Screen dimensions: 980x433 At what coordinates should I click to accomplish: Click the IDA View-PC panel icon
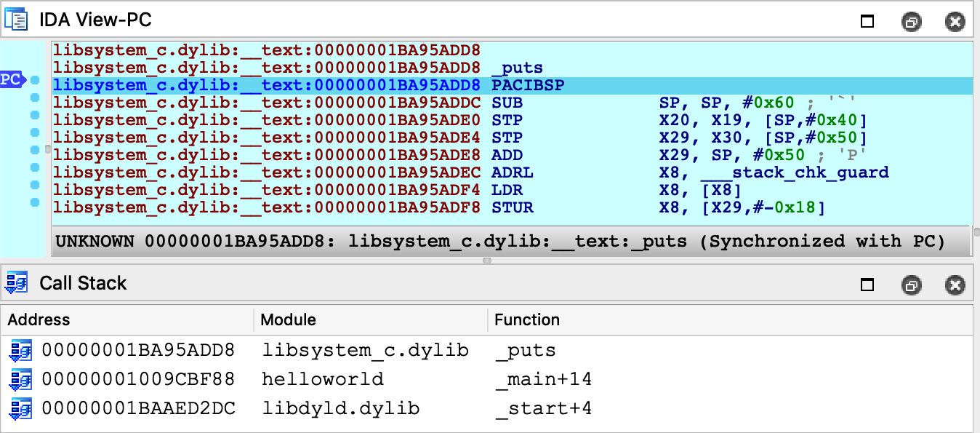[16, 20]
